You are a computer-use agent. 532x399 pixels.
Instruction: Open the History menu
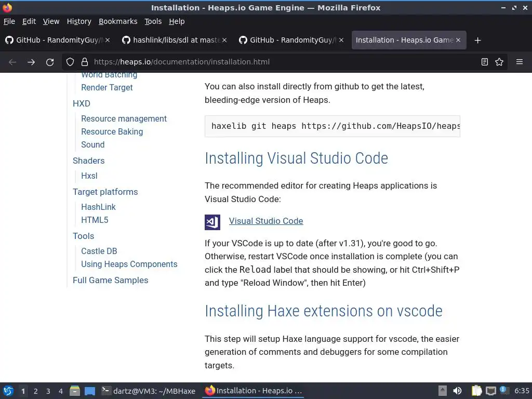[79, 21]
